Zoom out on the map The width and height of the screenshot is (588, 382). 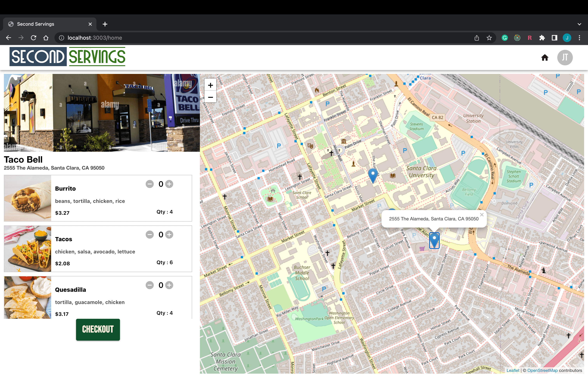pyautogui.click(x=210, y=97)
